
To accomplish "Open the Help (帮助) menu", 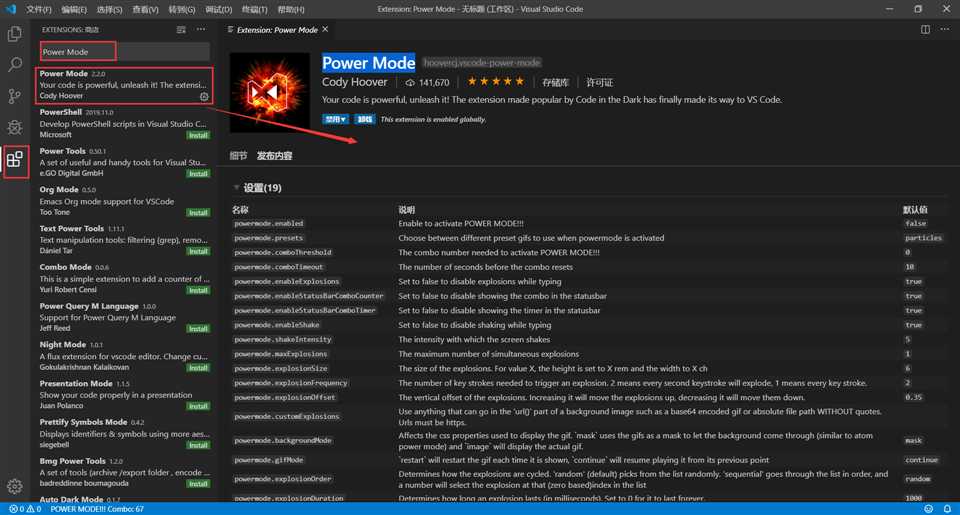I will click(x=291, y=9).
